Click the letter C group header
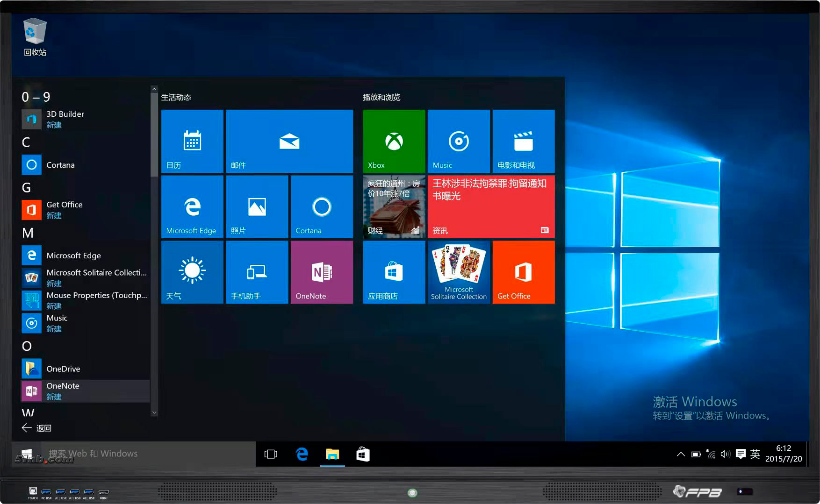 pyautogui.click(x=26, y=142)
